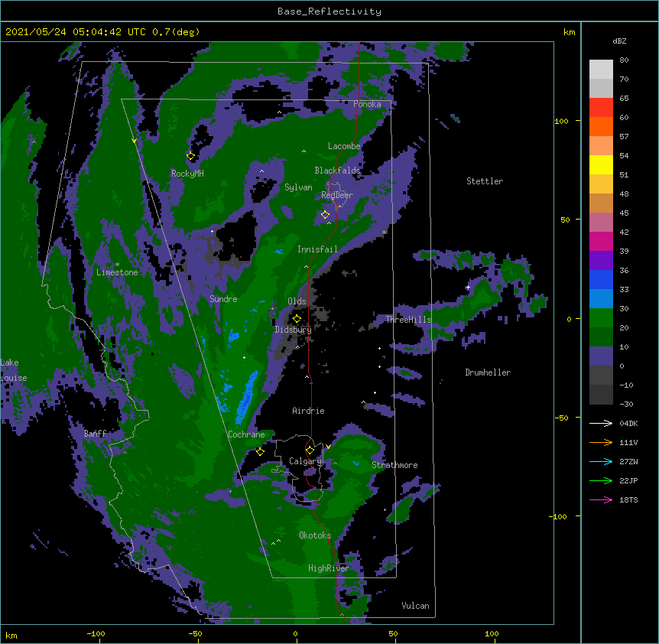Click the yellow marker inside the Calgary outline

[310, 450]
